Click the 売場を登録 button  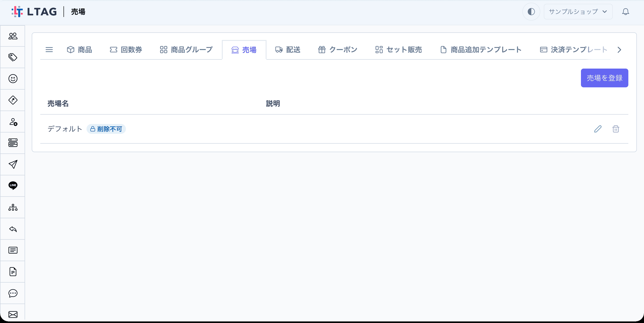coord(604,78)
